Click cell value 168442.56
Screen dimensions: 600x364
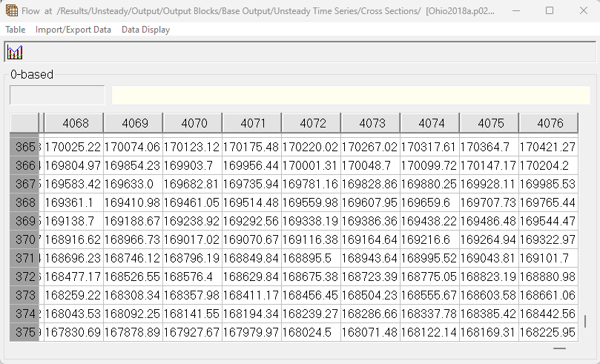548,314
